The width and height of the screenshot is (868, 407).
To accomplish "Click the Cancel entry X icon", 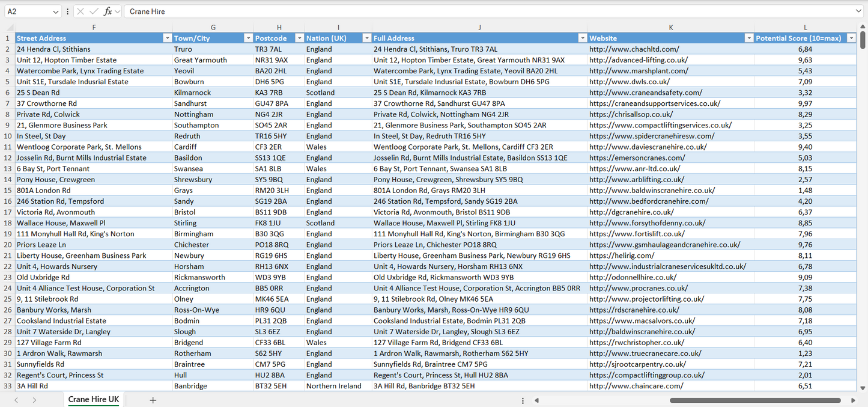I will 80,11.
